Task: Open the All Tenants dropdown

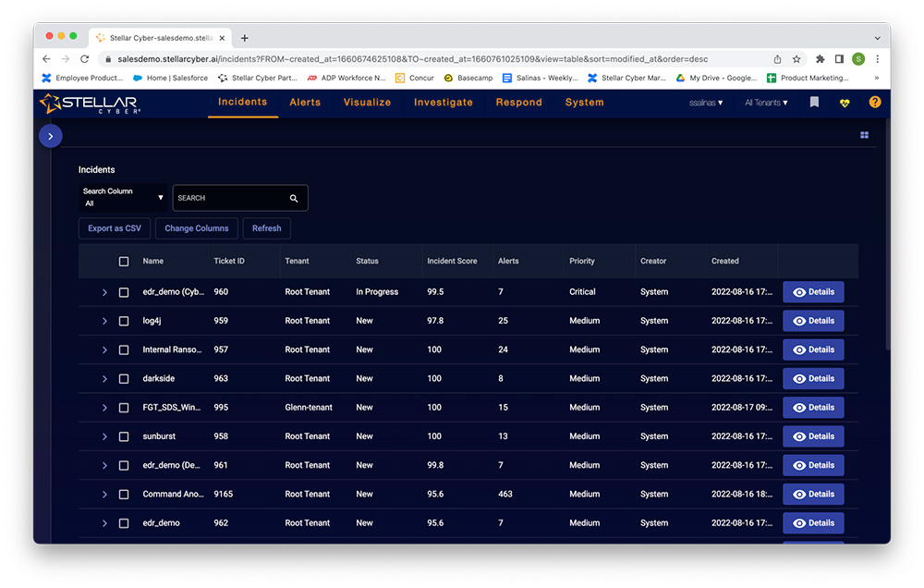Action: pyautogui.click(x=766, y=103)
